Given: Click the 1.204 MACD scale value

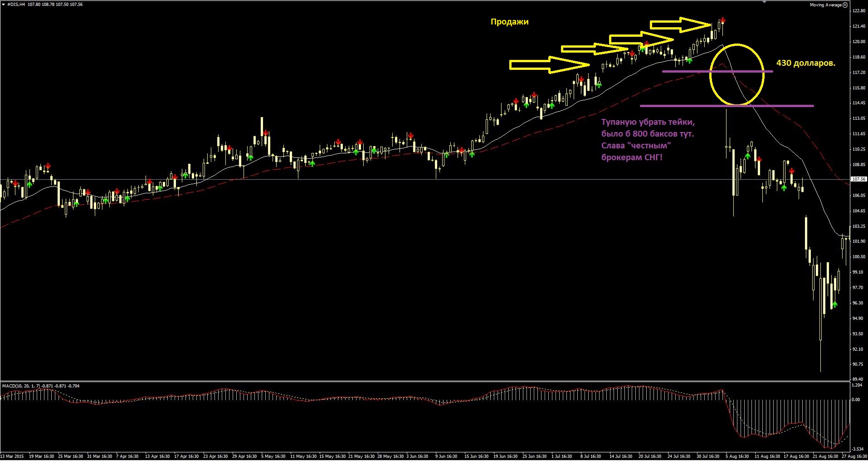Looking at the screenshot, I should click(x=857, y=385).
